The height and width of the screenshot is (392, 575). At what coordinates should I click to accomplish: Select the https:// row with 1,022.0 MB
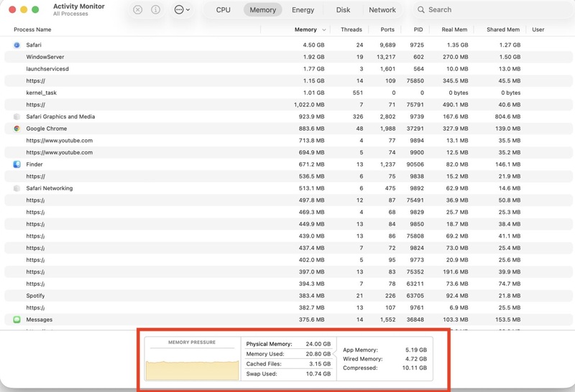click(x=288, y=105)
